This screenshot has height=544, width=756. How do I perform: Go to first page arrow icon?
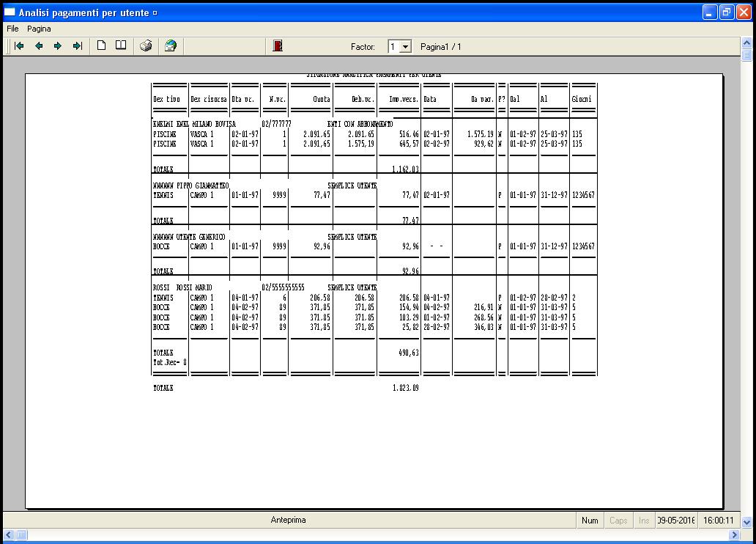tap(19, 46)
